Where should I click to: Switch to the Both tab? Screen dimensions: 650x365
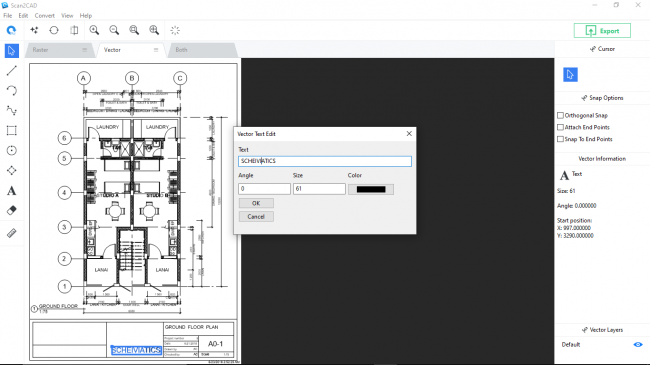click(202, 50)
